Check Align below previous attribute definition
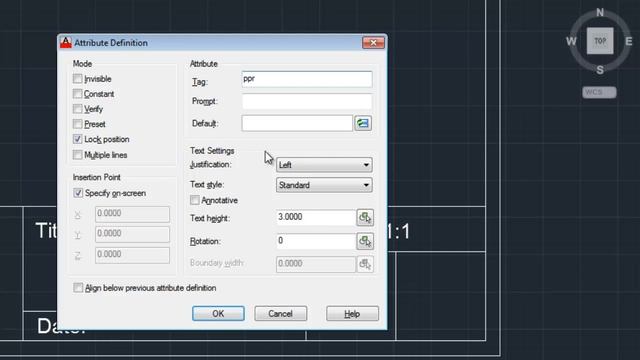Screen dimensions: 640x360 78,288
